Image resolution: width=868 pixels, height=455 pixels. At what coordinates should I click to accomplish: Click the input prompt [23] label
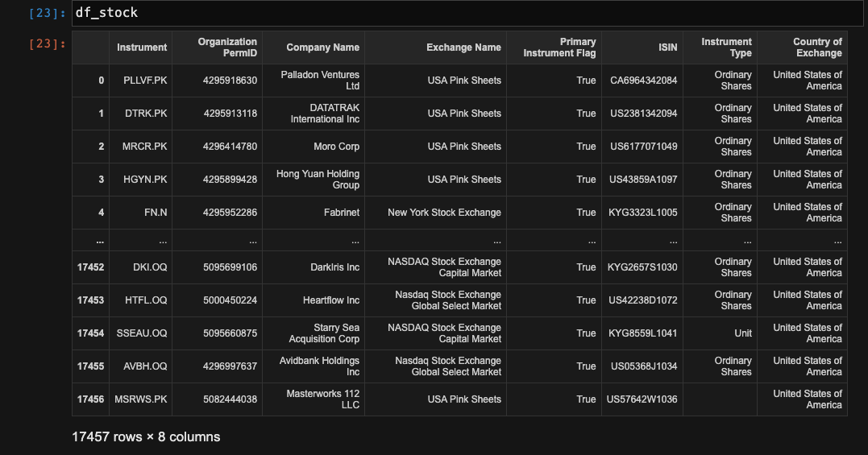pos(47,13)
